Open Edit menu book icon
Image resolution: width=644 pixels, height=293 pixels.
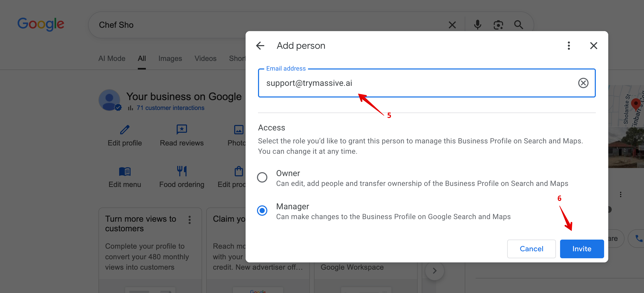click(125, 171)
